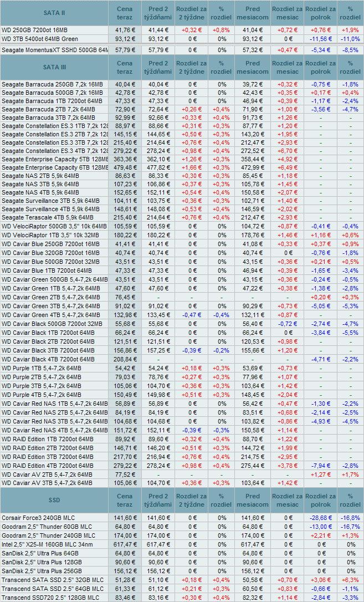Select Transcend SATA SSD 2.5" 32GB MLC
Image resolution: width=364 pixels, height=602 pixels.
click(53, 580)
